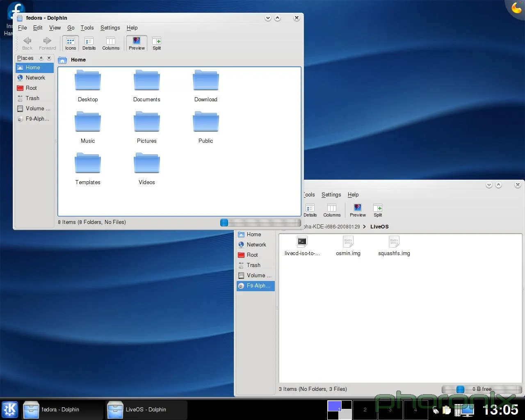Open Settings menu in fedora Dolphin

[x=110, y=28]
